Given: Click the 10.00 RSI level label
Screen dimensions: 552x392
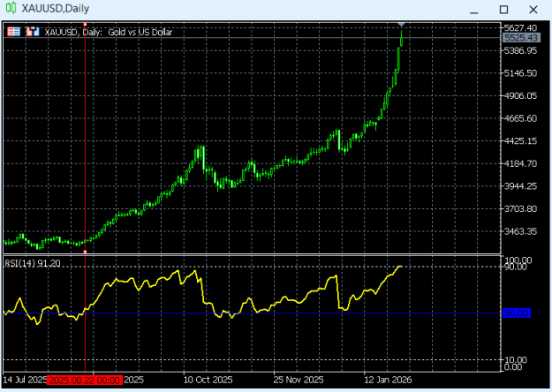Looking at the screenshot, I should click(516, 359).
